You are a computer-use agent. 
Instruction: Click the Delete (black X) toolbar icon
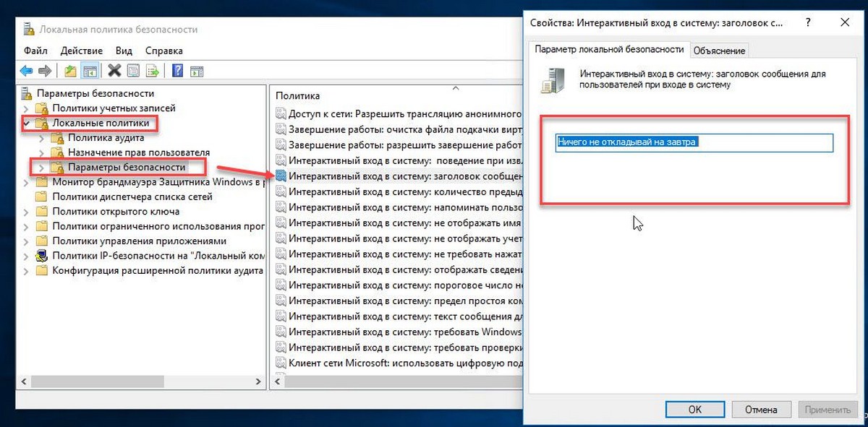click(x=114, y=71)
